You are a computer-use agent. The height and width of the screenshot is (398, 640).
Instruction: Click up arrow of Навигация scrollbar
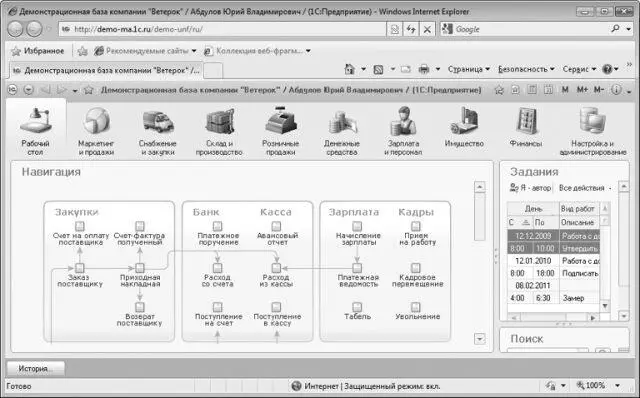[x=480, y=187]
